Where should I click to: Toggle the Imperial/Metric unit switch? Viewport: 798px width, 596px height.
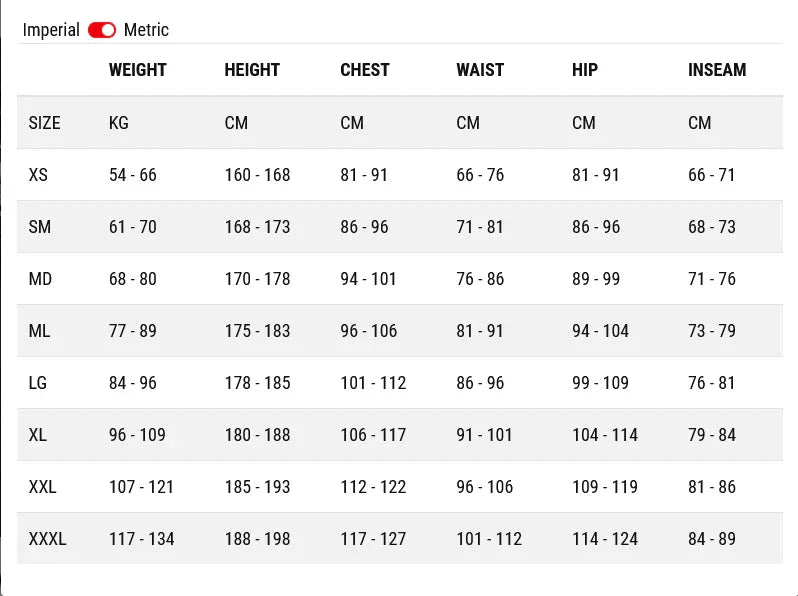pos(102,30)
